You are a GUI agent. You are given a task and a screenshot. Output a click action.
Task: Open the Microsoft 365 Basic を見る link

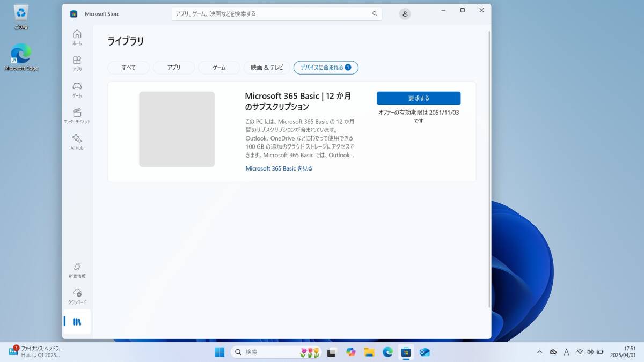pos(279,168)
